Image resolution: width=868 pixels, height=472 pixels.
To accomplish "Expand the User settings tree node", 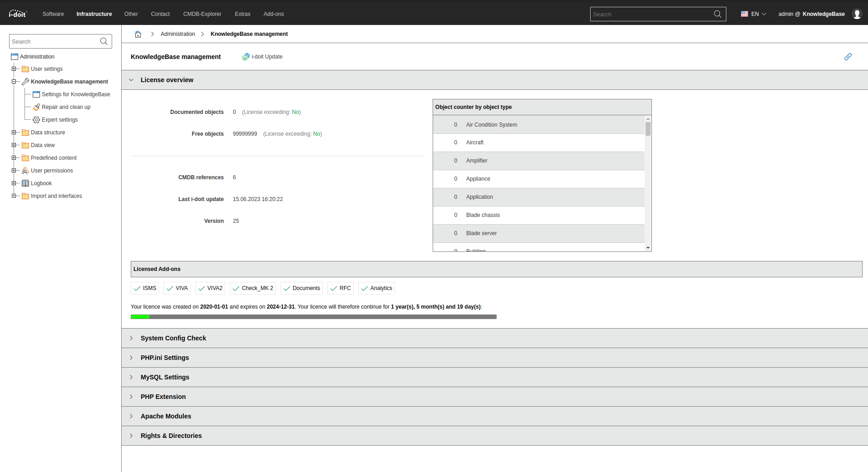I will (14, 69).
